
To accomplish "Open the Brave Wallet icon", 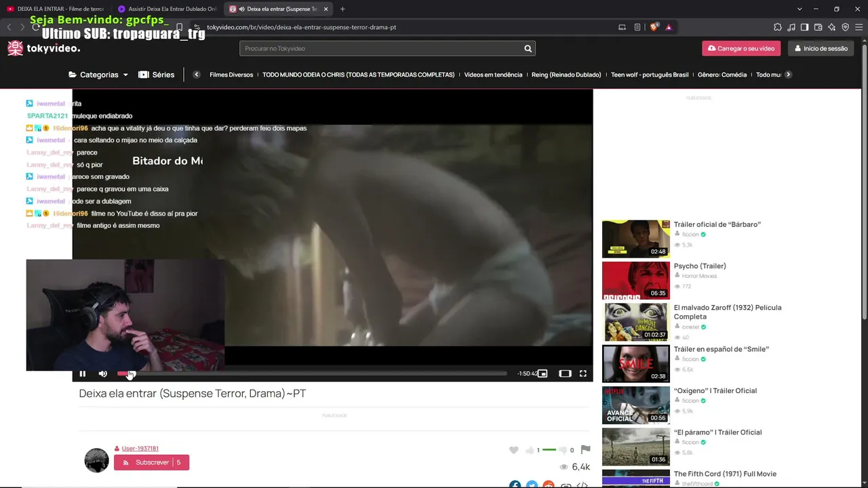I will [x=818, y=27].
